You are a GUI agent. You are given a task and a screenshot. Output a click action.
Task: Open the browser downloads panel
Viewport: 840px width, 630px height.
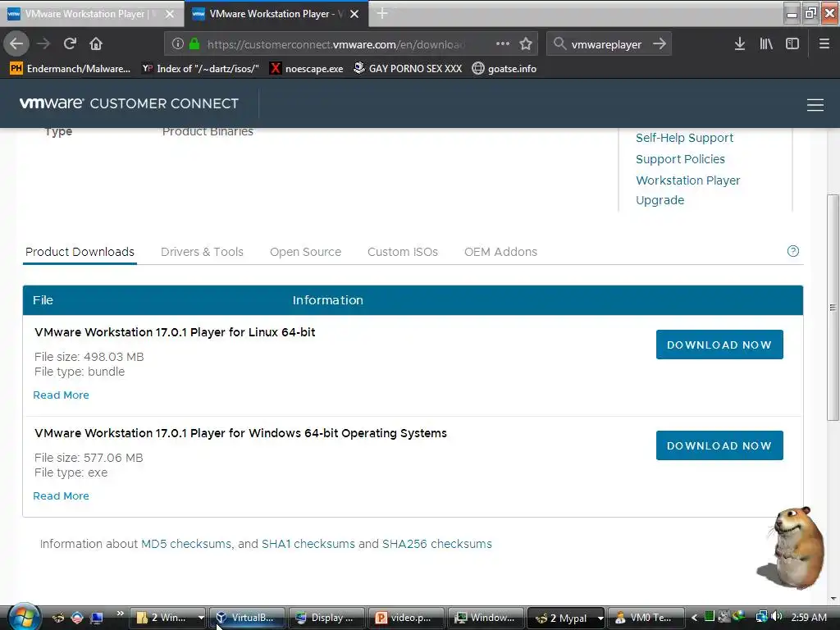click(x=739, y=43)
